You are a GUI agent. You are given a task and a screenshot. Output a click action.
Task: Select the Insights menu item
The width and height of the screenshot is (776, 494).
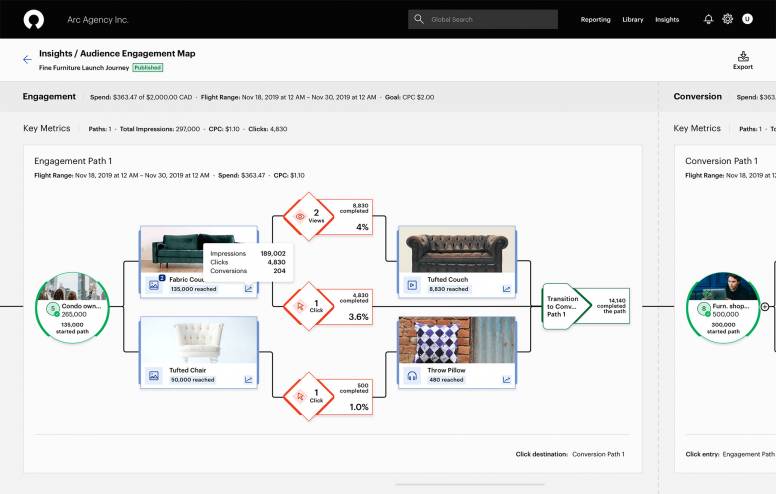click(667, 20)
